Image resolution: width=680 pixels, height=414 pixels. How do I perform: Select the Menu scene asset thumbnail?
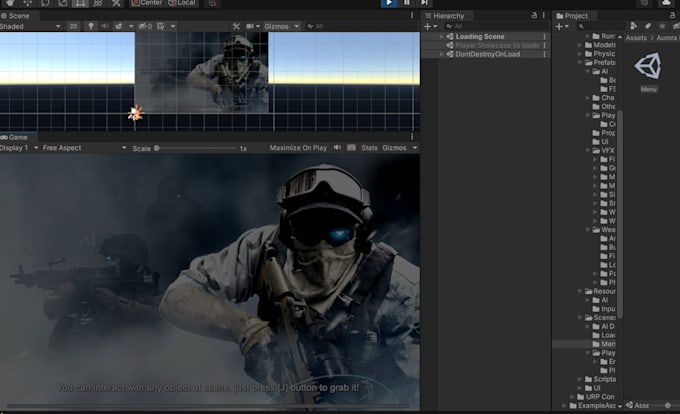(648, 66)
